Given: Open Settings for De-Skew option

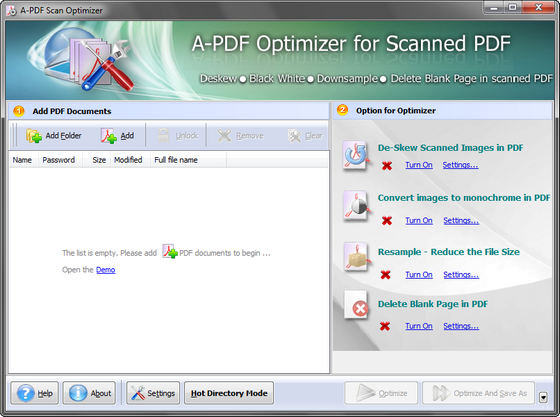Looking at the screenshot, I should (x=460, y=165).
